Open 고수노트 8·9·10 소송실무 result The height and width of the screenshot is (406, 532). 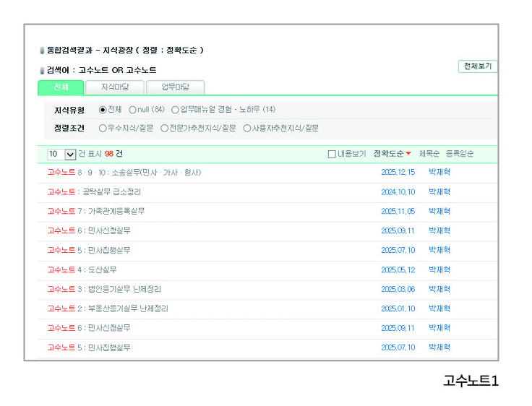[x=124, y=173]
